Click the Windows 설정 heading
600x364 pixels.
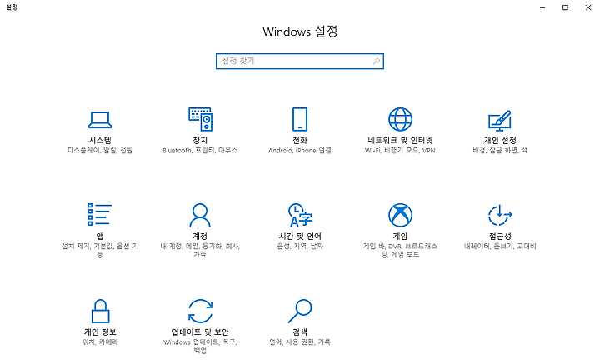point(300,32)
